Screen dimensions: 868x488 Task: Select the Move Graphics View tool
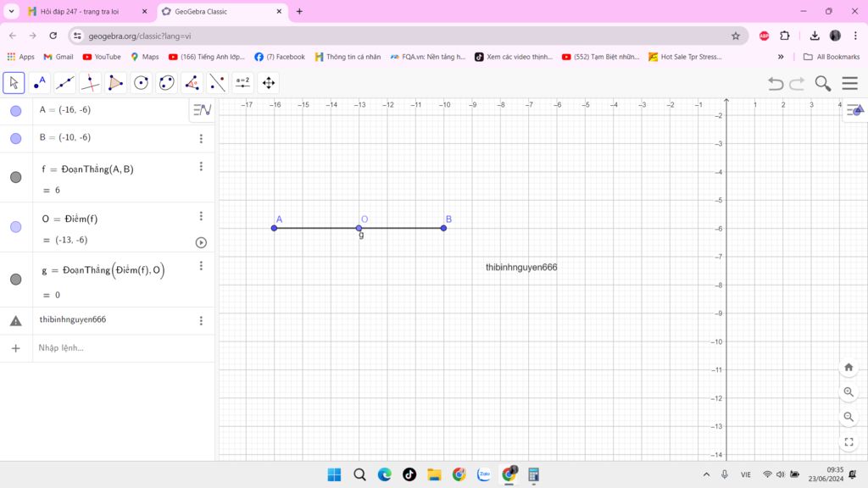tap(269, 83)
